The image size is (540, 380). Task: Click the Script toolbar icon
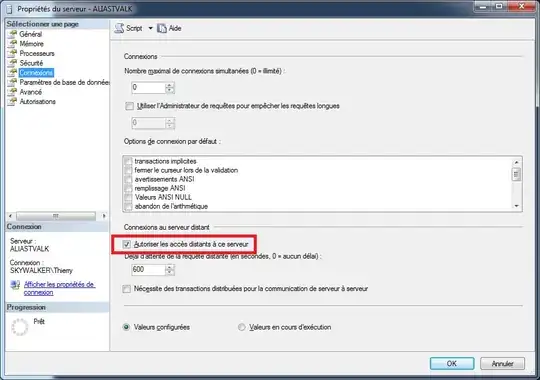coord(119,28)
